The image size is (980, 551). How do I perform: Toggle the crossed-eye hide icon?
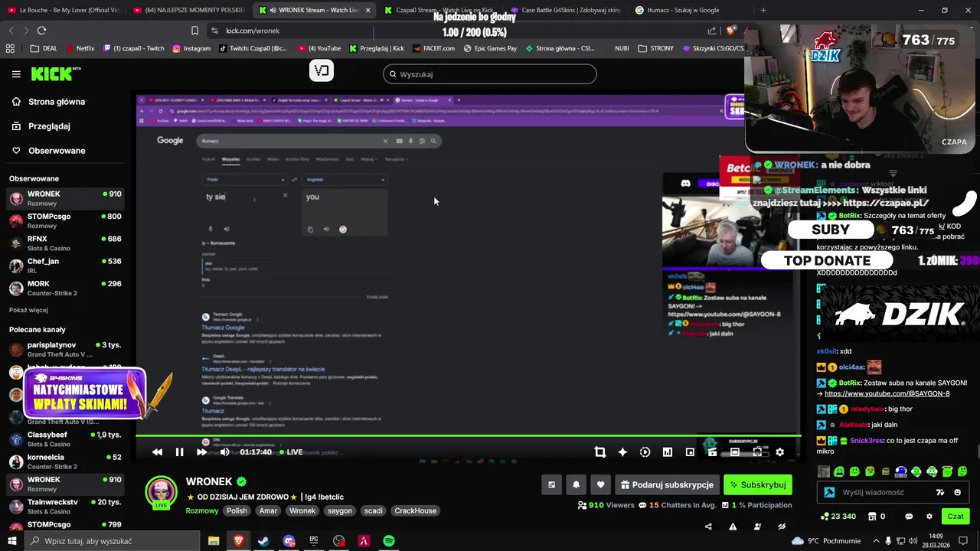(x=782, y=527)
